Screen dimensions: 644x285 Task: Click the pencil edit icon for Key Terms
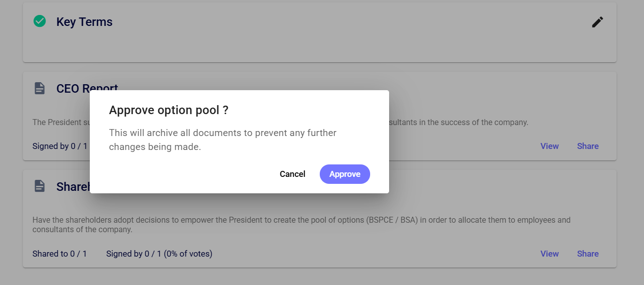pos(597,22)
